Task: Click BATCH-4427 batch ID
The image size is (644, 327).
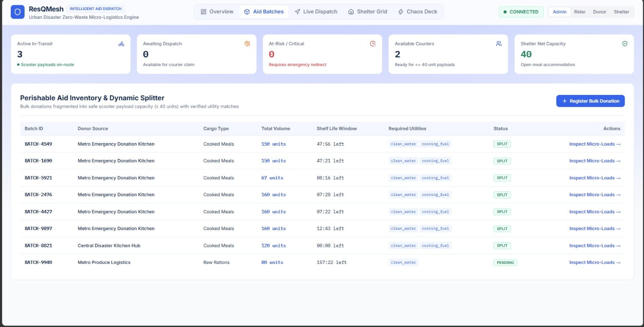Action: 38,212
